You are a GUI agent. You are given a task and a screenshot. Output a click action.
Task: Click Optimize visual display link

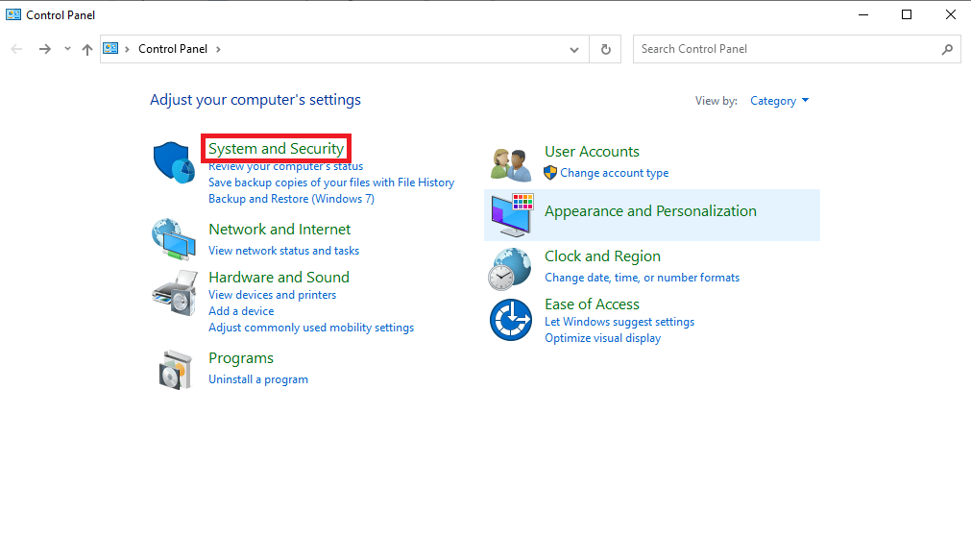[602, 338]
